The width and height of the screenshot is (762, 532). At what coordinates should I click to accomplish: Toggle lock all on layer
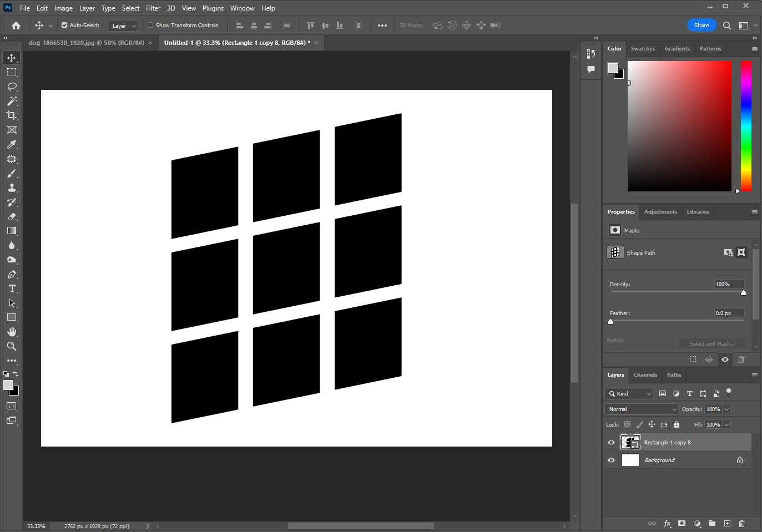(677, 425)
